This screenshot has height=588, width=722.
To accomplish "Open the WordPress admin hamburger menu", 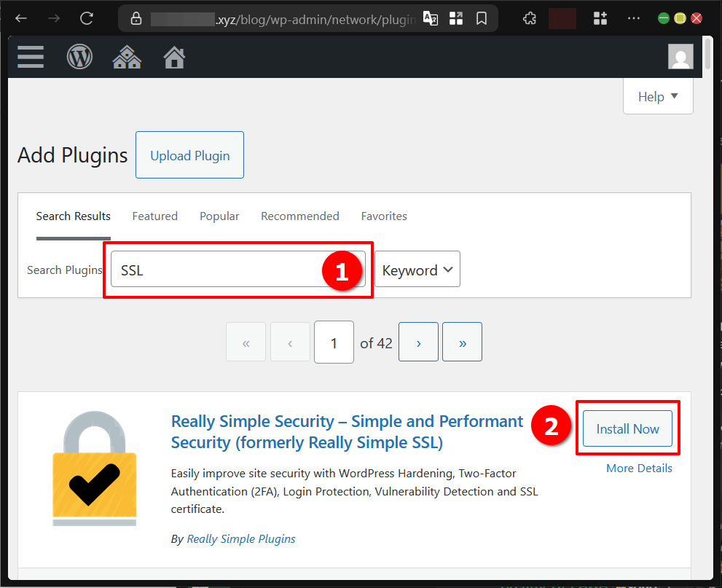I will (x=31, y=57).
